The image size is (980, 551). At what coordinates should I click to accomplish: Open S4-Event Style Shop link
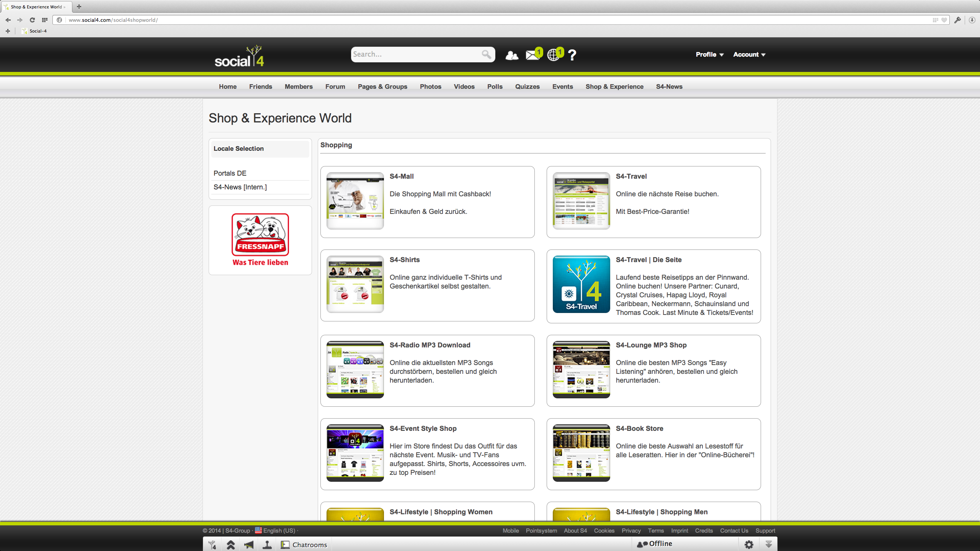point(423,429)
